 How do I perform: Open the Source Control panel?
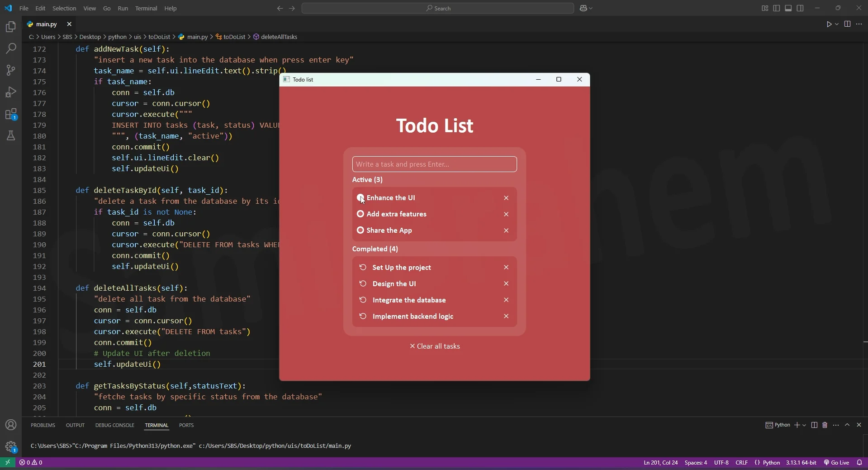coord(10,70)
